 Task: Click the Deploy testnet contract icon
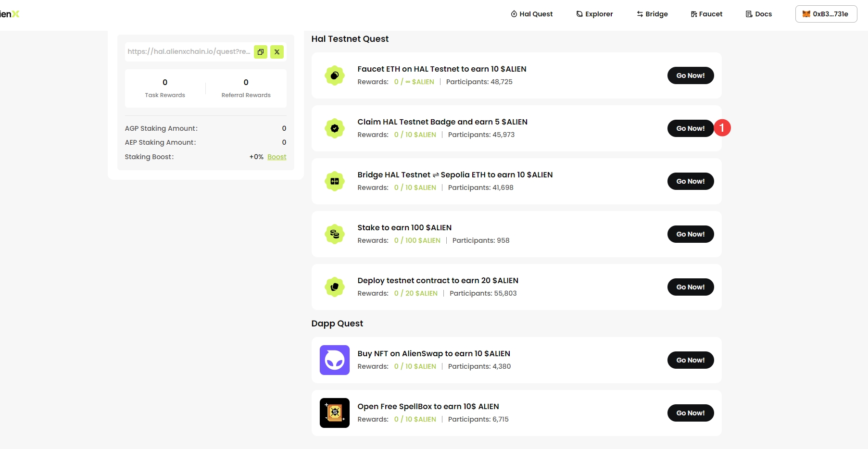click(x=335, y=287)
